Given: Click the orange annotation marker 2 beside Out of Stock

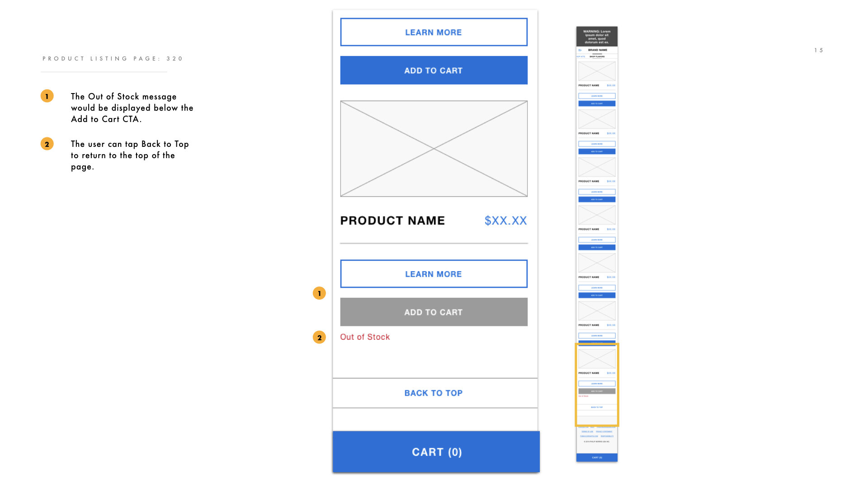Looking at the screenshot, I should 319,337.
